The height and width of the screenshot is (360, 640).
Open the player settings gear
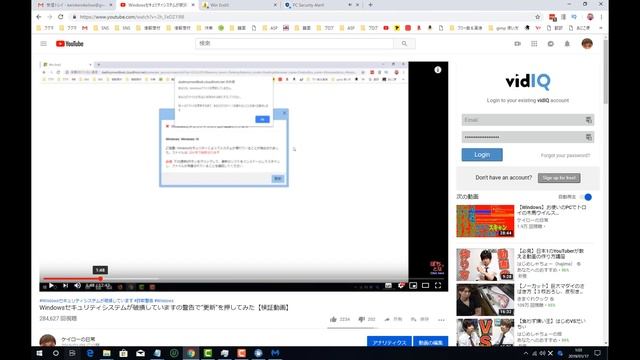pyautogui.click(x=401, y=286)
